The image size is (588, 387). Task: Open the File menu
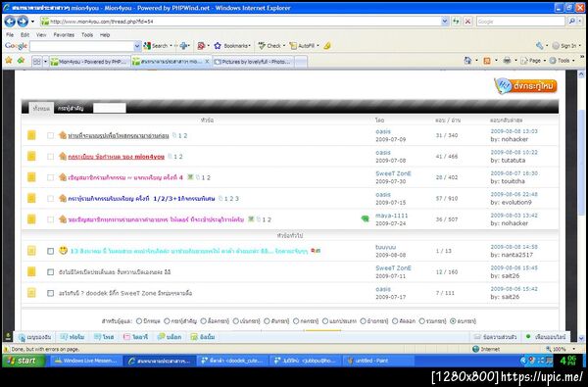(x=10, y=34)
